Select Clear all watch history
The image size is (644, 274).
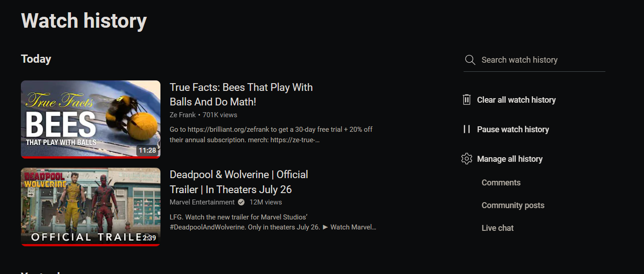pos(516,100)
